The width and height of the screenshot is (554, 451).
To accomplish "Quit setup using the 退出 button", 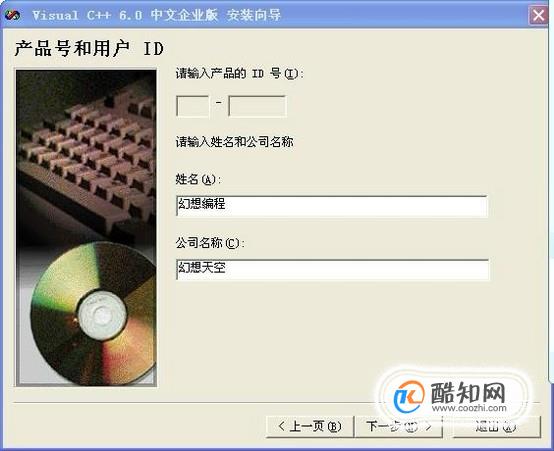I will (x=496, y=427).
